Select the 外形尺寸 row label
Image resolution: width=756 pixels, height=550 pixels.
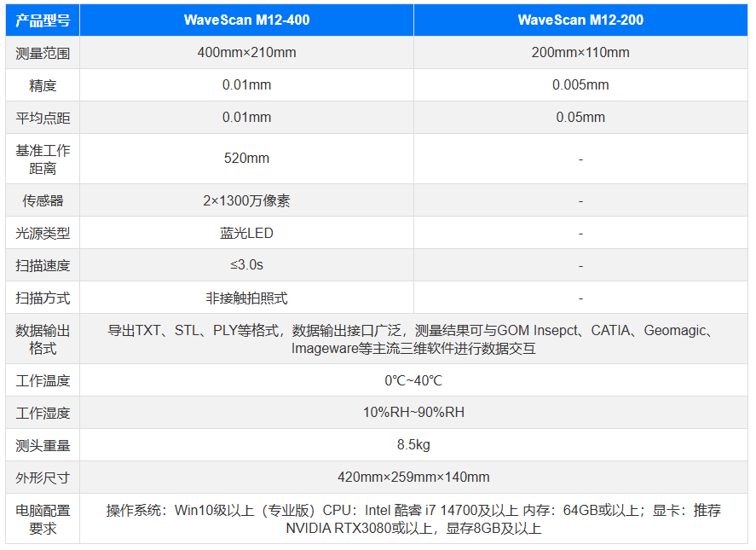43,478
